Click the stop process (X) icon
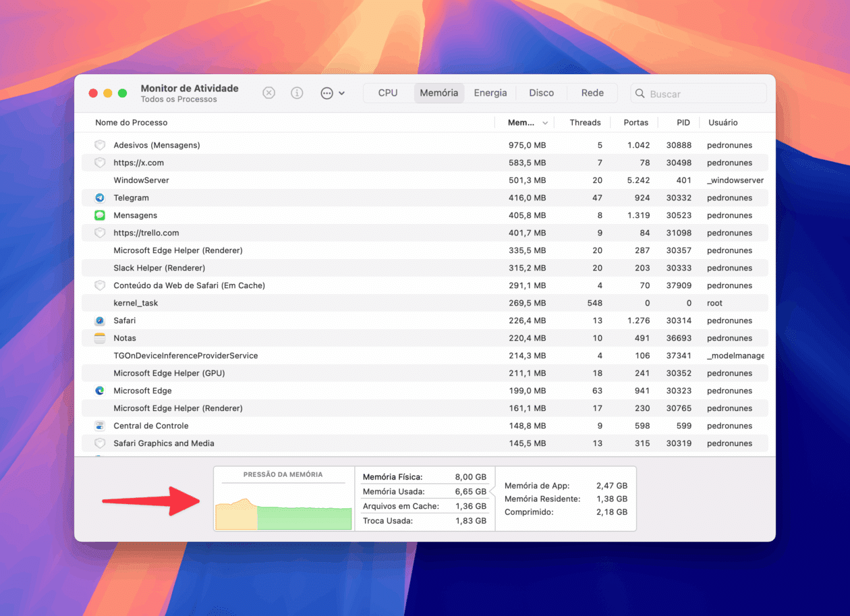 (268, 93)
